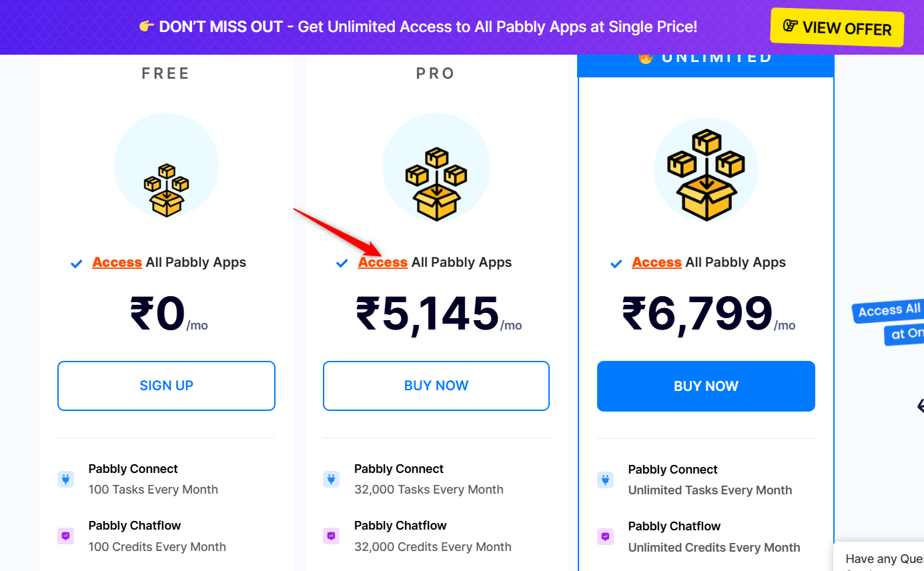Open the Have any Questions chat widget
The width and height of the screenshot is (924, 571).
[x=879, y=557]
